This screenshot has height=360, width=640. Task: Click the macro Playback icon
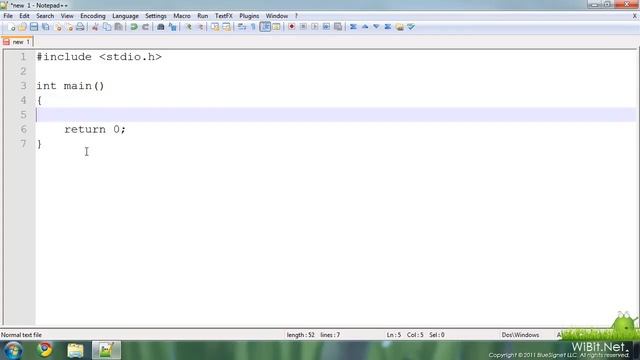pos(315,27)
